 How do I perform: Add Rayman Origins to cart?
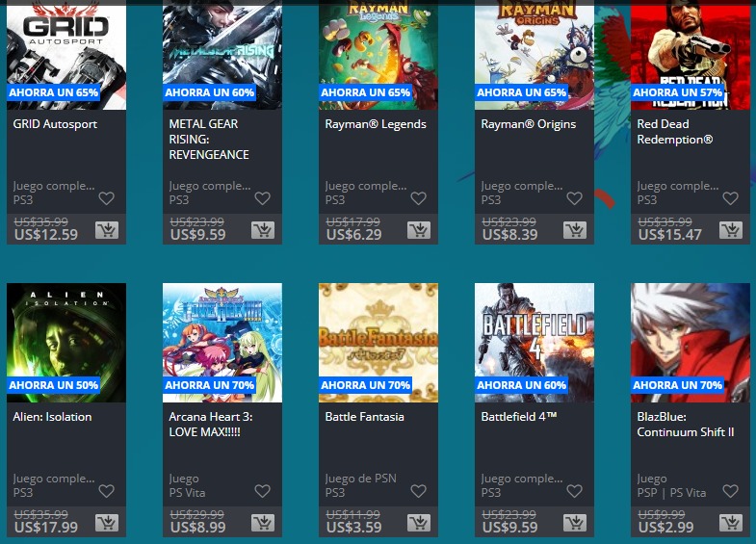[x=575, y=230]
